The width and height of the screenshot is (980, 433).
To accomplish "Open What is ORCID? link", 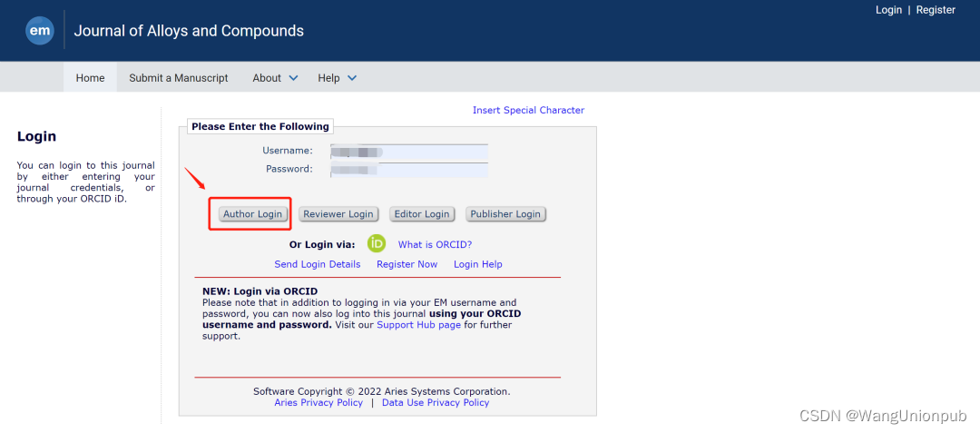I will tap(435, 244).
